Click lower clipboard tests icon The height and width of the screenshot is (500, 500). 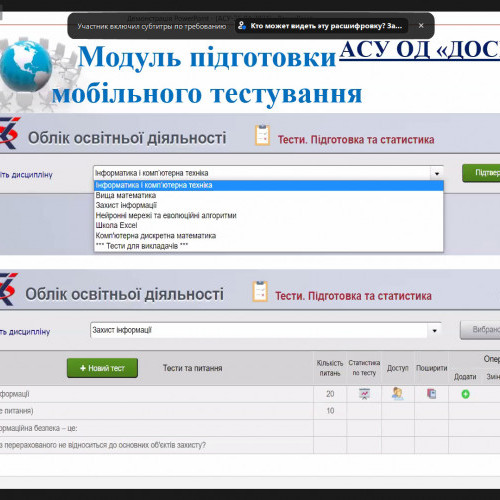[260, 292]
